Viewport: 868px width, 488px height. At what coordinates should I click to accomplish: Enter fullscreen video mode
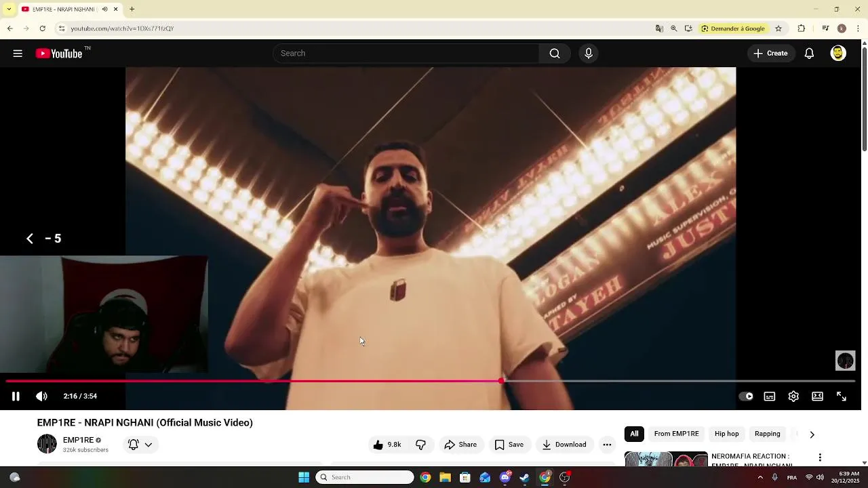click(842, 396)
